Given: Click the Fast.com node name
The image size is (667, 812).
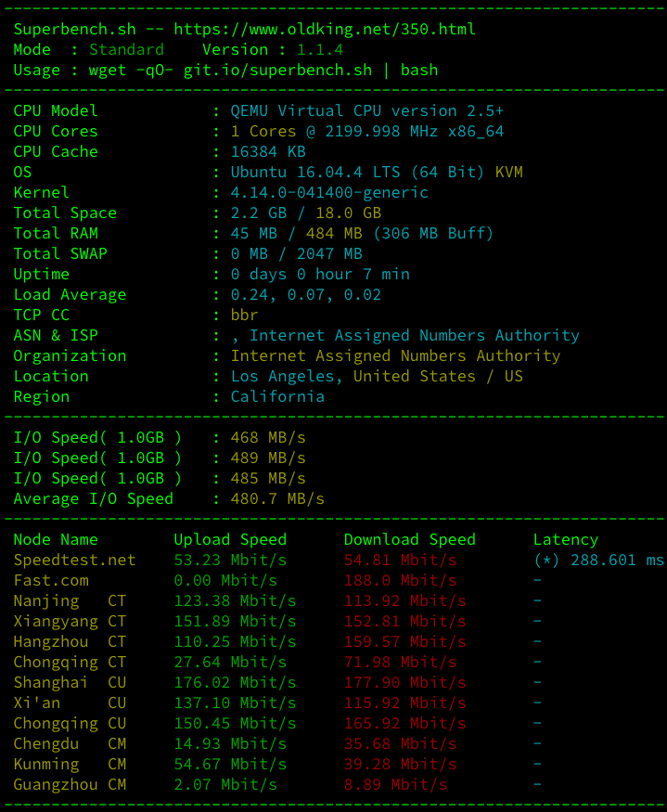Looking at the screenshot, I should (x=51, y=580).
